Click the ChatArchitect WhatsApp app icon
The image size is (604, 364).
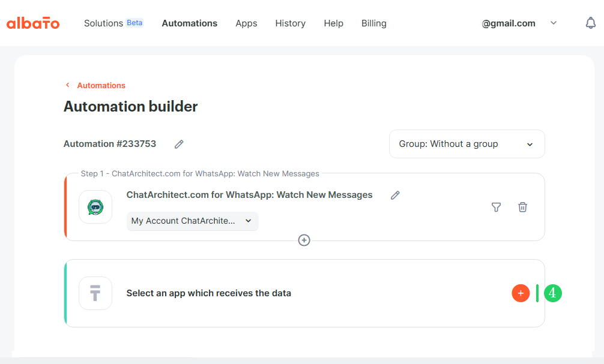click(95, 207)
